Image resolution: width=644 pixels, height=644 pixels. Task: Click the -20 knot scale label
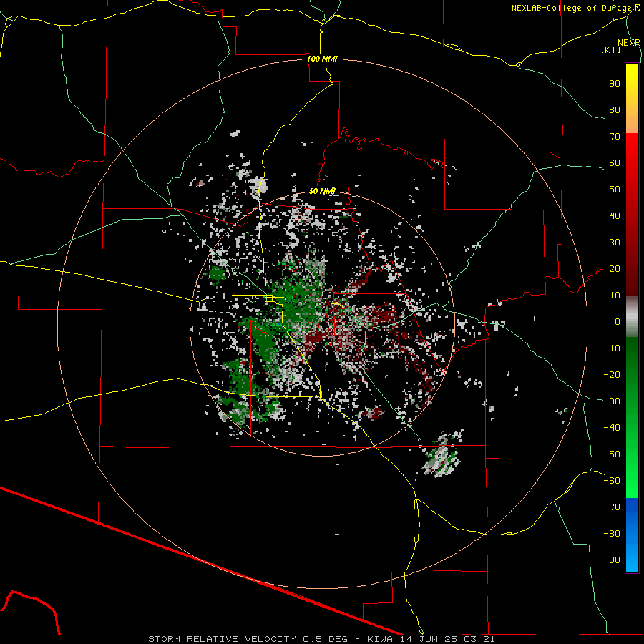tap(612, 374)
